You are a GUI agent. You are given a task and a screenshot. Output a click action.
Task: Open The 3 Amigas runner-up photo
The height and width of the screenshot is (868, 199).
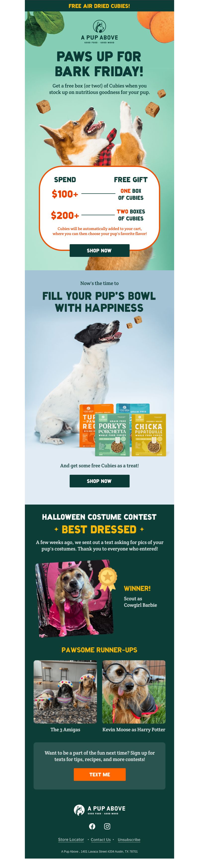pos(65,691)
